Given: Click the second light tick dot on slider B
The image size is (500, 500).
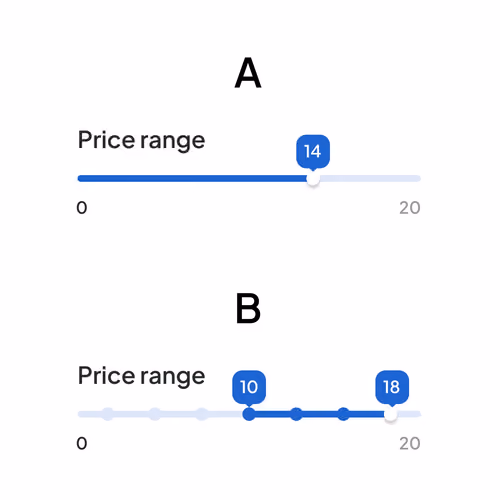Looking at the screenshot, I should pos(155,414).
